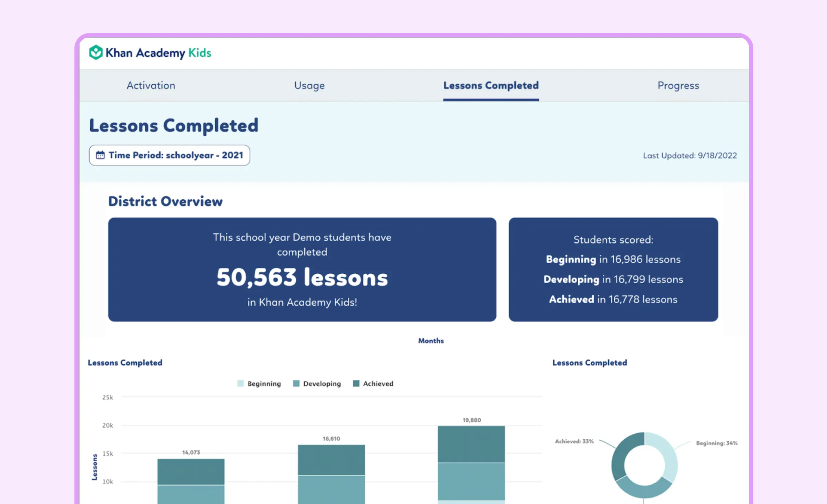Go to the Progress tab
Screen dimensions: 827x504
click(x=678, y=85)
